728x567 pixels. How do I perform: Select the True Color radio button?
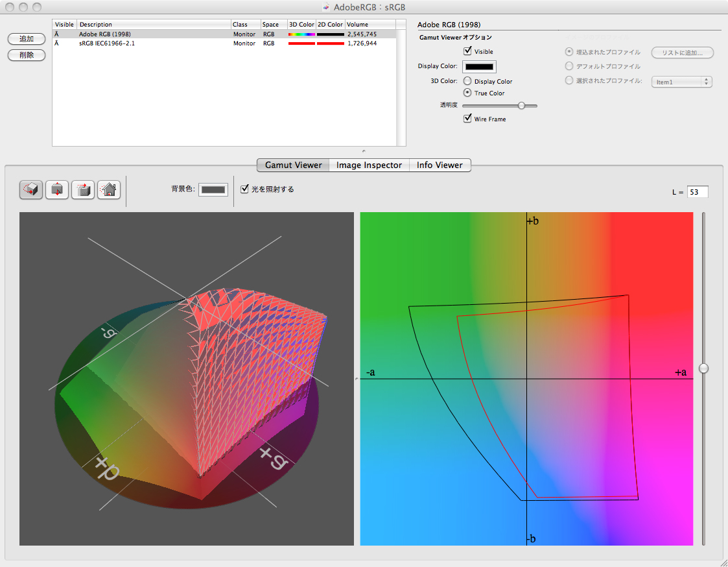pos(467,93)
